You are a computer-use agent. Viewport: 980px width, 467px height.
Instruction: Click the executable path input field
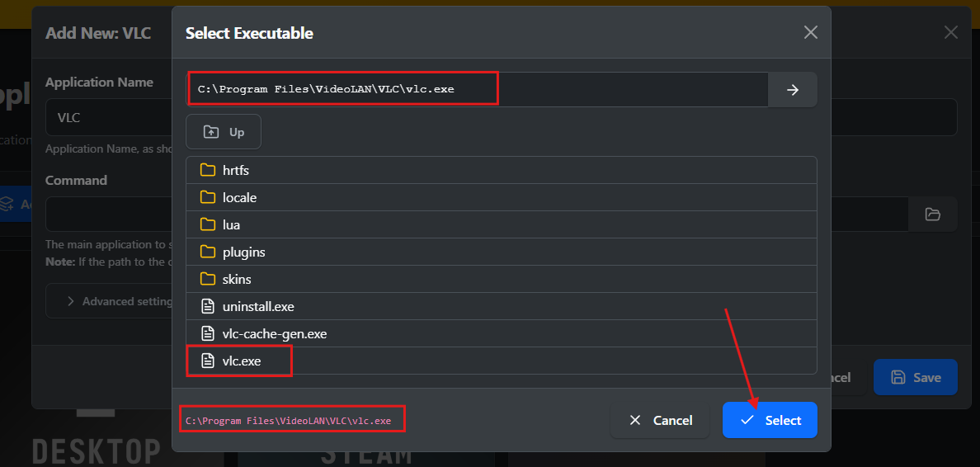(x=477, y=89)
